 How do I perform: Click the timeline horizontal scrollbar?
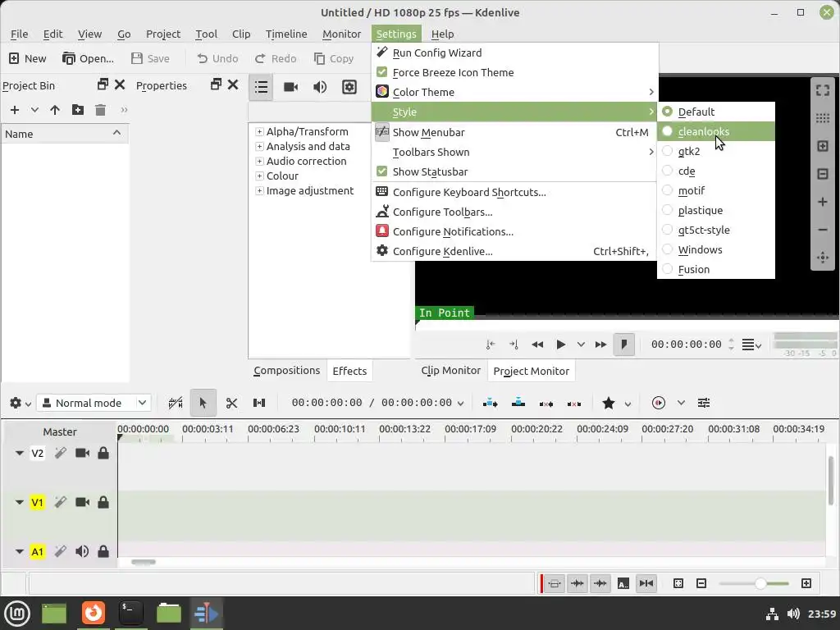tap(144, 562)
